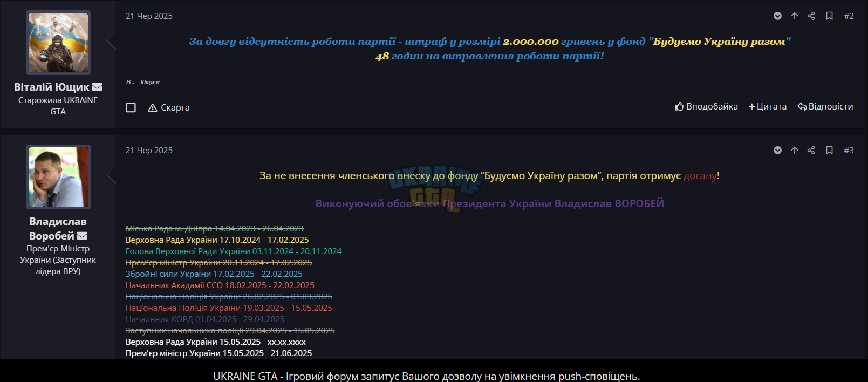
Task: Open permalink #3
Action: coord(849,151)
